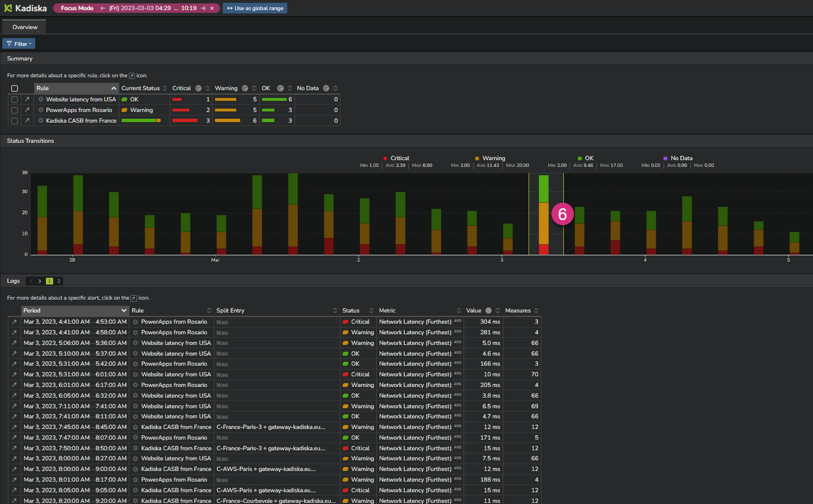
Task: Click Use as global range button
Action: [255, 8]
